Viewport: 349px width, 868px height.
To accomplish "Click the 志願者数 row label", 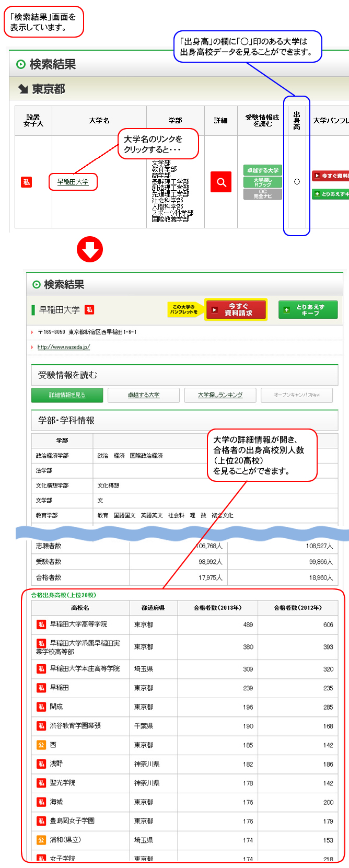I will click(49, 546).
